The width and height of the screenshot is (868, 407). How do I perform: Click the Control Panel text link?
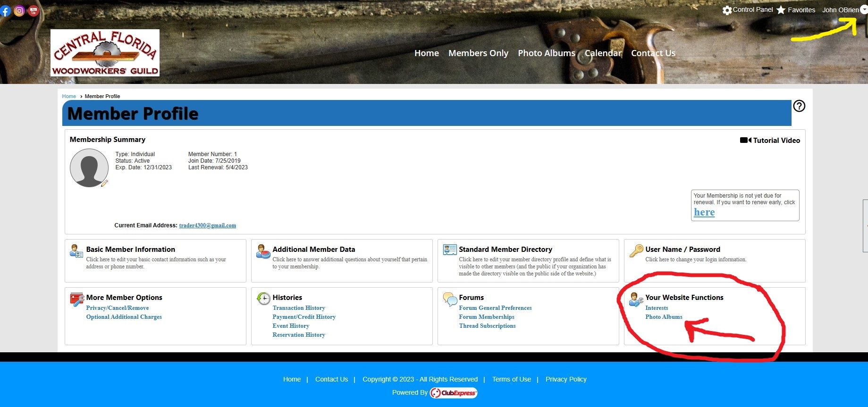(x=753, y=9)
